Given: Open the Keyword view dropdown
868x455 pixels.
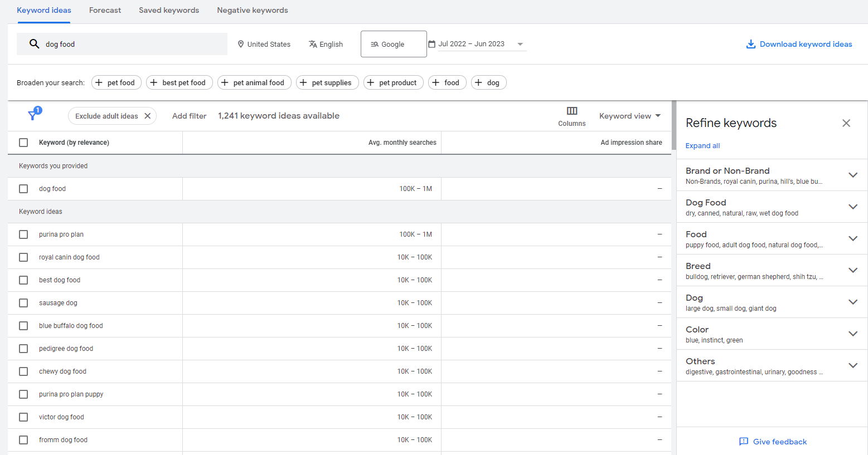Looking at the screenshot, I should (x=629, y=116).
